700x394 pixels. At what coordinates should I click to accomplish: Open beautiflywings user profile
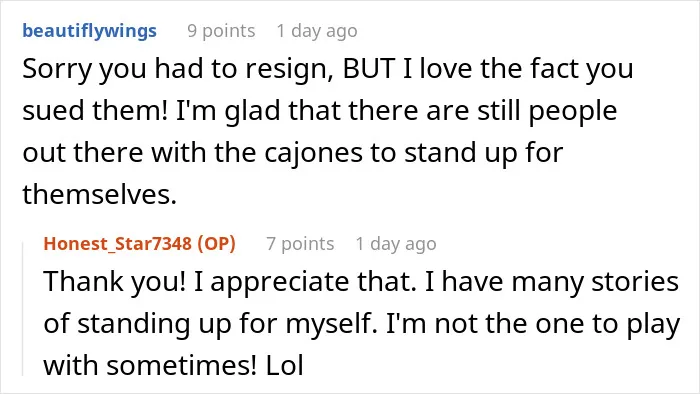[90, 31]
